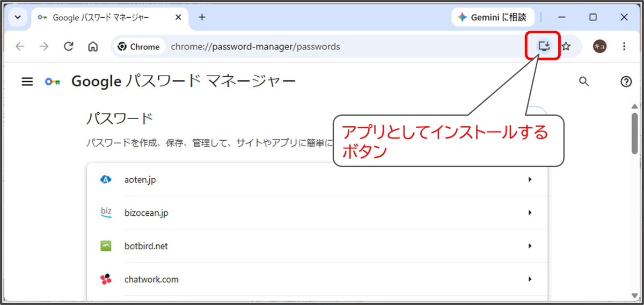The height and width of the screenshot is (305, 644).
Task: Open the hamburger menu of Password Manager
Action: coord(27,82)
